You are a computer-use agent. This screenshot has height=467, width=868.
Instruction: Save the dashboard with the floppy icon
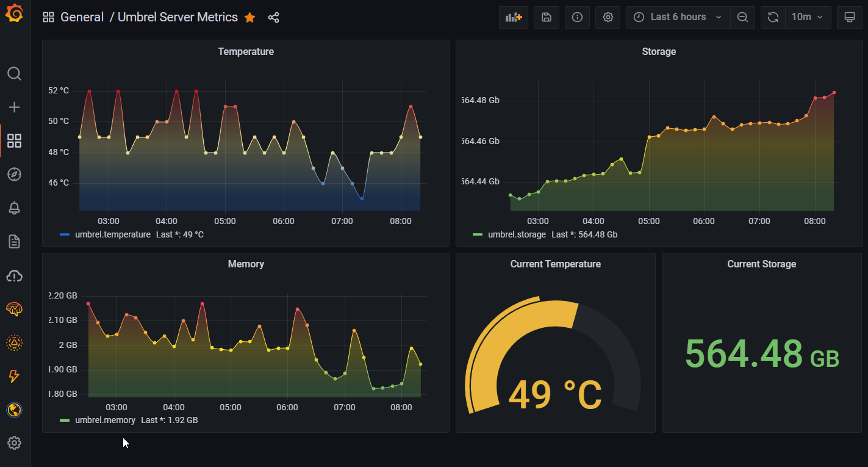[547, 17]
